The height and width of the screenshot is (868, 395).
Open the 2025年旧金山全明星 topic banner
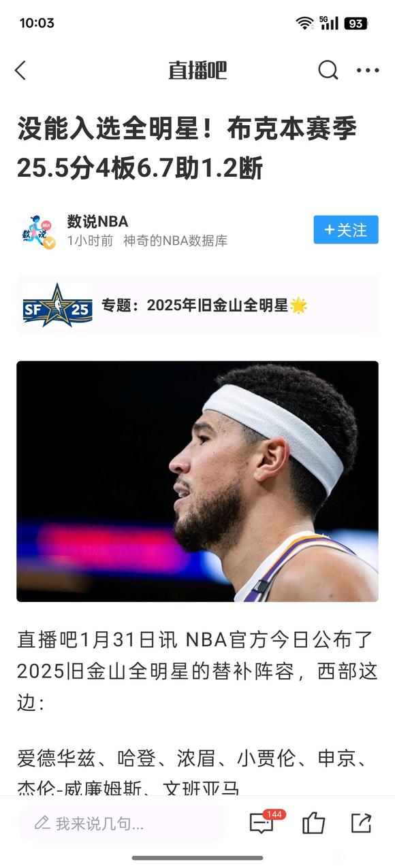click(197, 305)
